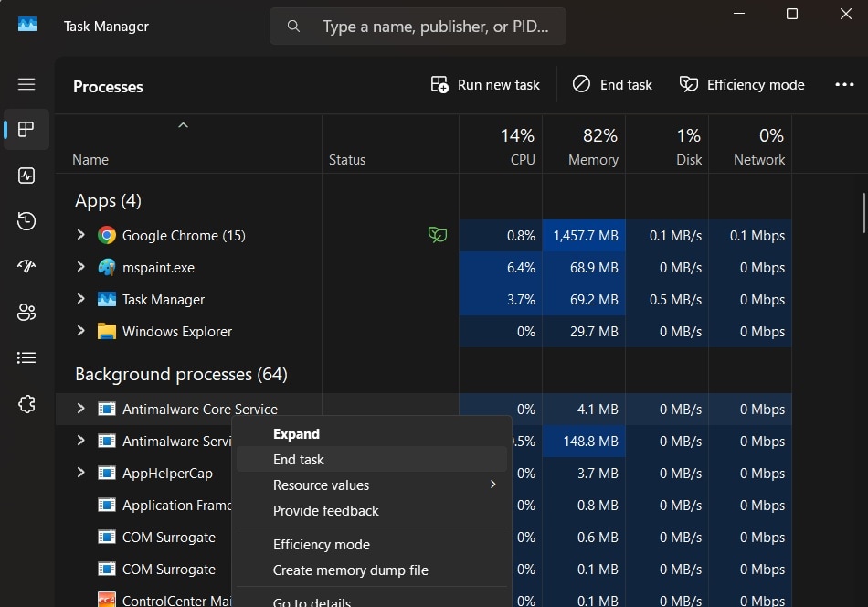Open the Performance page in sidebar

(26, 176)
